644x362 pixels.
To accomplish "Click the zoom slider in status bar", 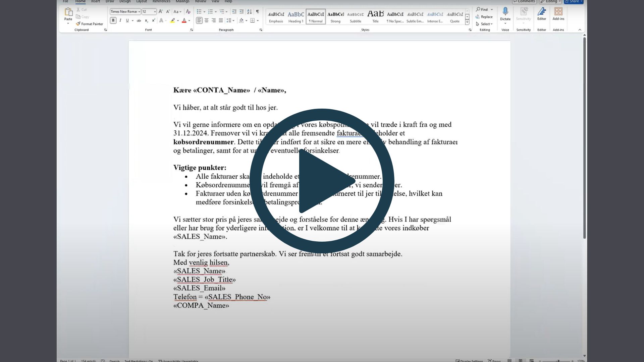I will pos(558,361).
